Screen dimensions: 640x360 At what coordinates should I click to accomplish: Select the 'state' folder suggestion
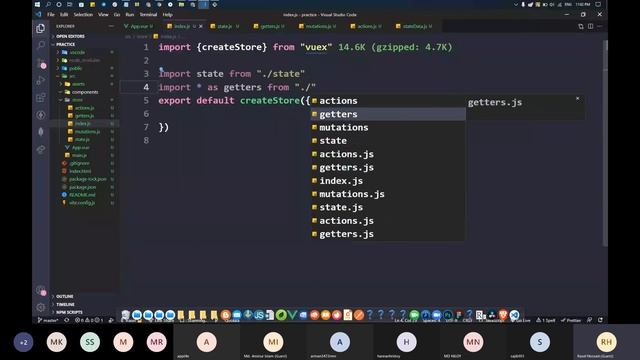388,141
